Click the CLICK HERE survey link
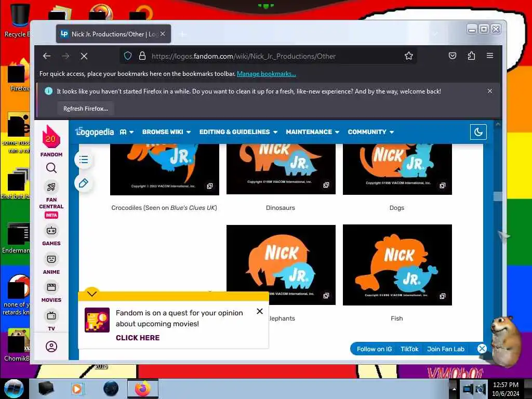This screenshot has height=399, width=532. tap(138, 338)
